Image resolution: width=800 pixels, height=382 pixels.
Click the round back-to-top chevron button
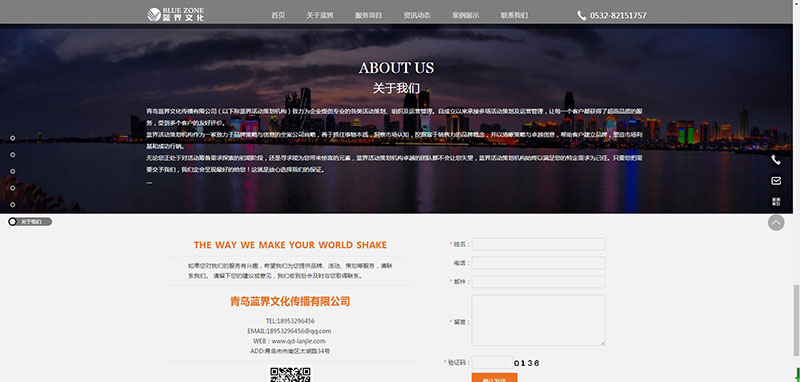(x=776, y=222)
